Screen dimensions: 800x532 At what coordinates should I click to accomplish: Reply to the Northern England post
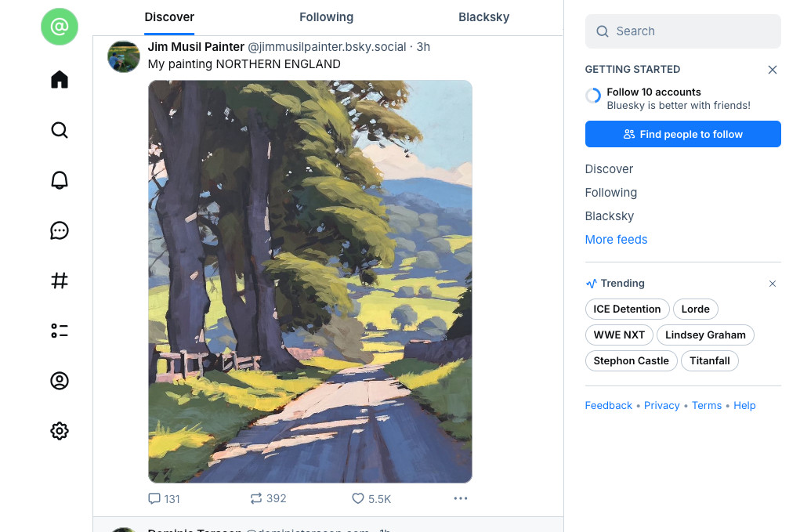tap(164, 498)
